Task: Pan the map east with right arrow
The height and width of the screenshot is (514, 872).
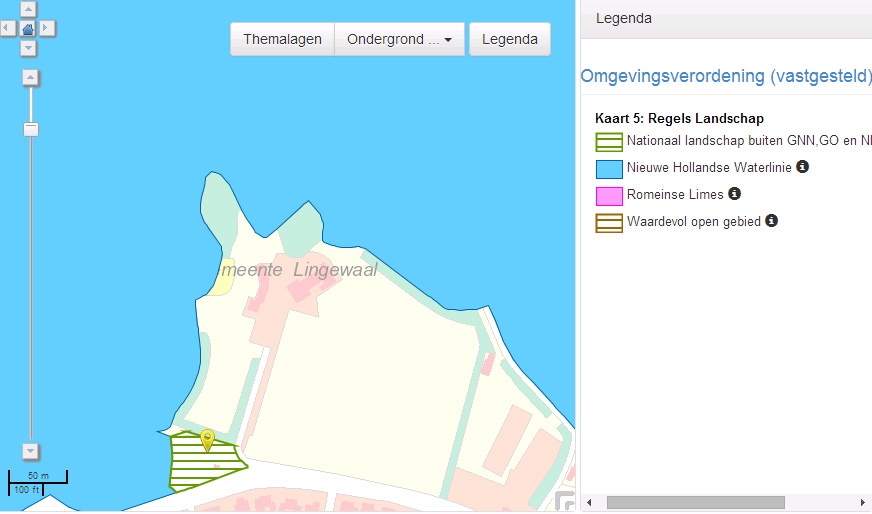Action: pyautogui.click(x=47, y=28)
